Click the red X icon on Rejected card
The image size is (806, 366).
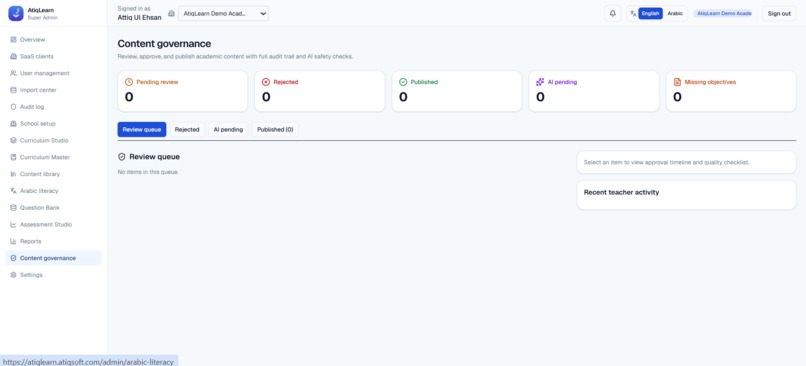266,82
